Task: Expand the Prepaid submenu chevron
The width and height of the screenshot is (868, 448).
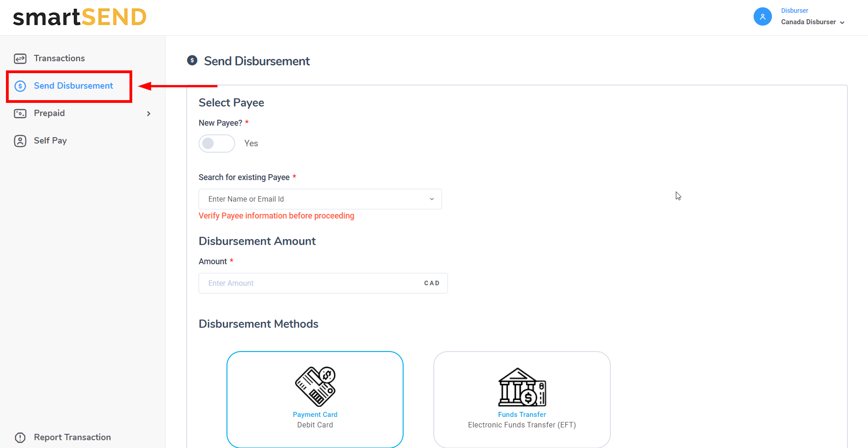Action: pos(149,113)
